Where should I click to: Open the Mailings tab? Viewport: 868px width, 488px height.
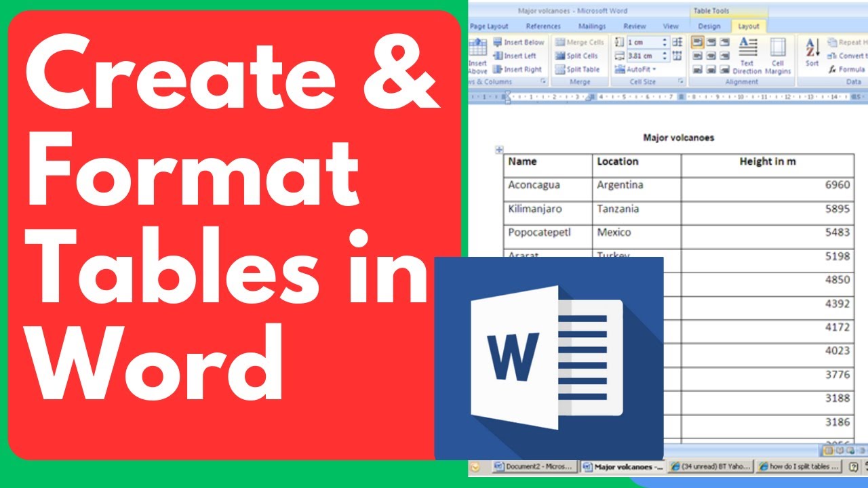coord(592,26)
